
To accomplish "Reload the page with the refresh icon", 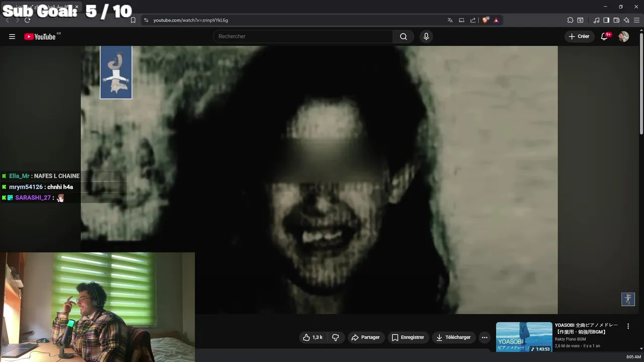I will (x=27, y=20).
